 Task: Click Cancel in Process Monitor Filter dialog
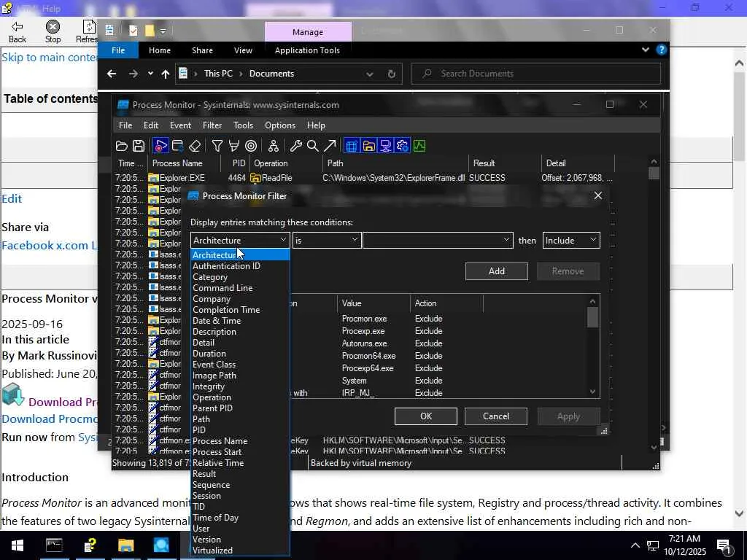coord(496,416)
